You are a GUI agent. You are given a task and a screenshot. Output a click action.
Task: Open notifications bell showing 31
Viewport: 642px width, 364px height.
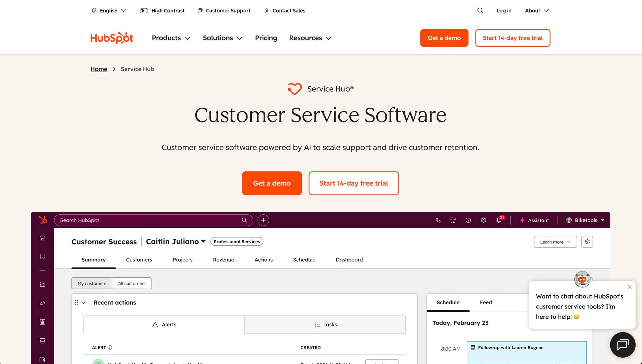499,220
